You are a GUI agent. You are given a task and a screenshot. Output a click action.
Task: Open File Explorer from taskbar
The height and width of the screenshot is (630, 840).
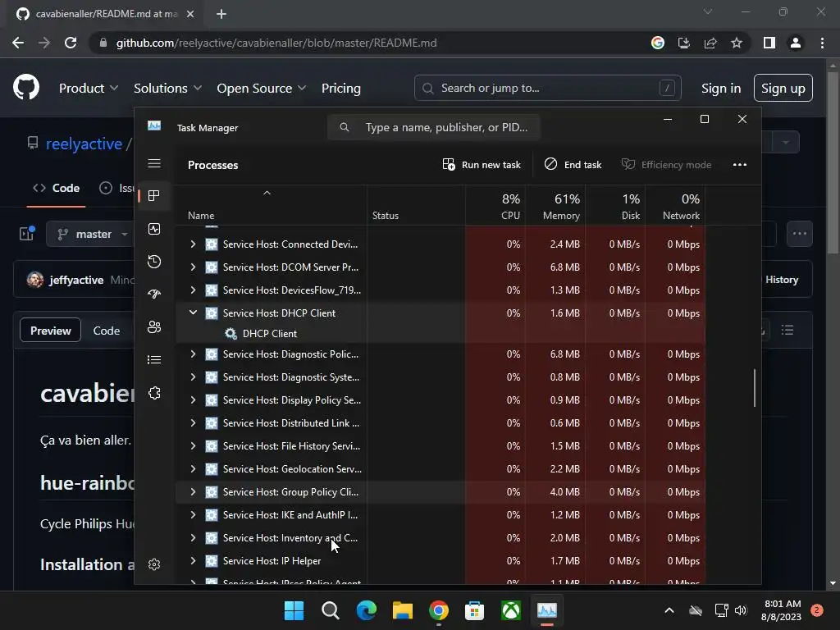(402, 610)
